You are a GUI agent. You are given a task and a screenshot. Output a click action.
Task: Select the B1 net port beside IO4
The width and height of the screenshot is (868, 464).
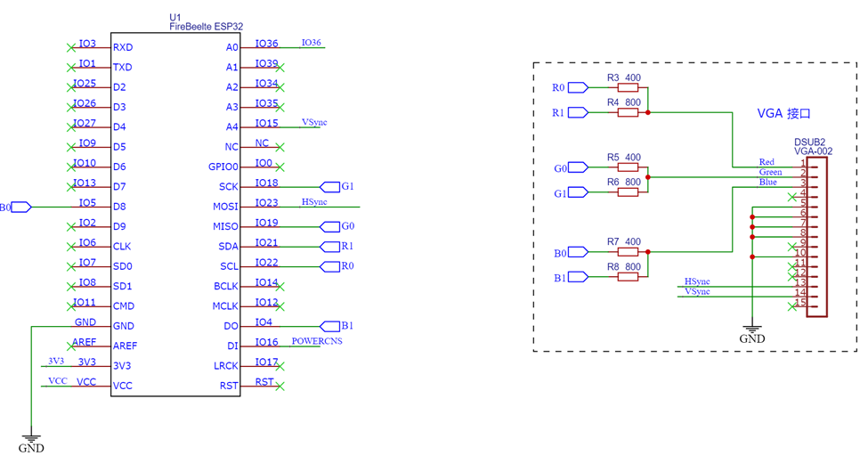coord(330,326)
